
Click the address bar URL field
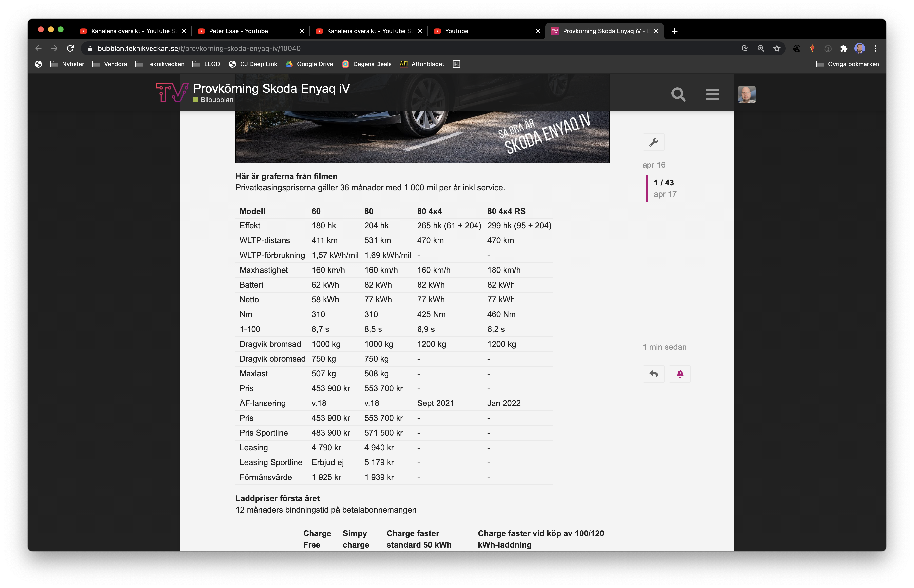point(413,49)
